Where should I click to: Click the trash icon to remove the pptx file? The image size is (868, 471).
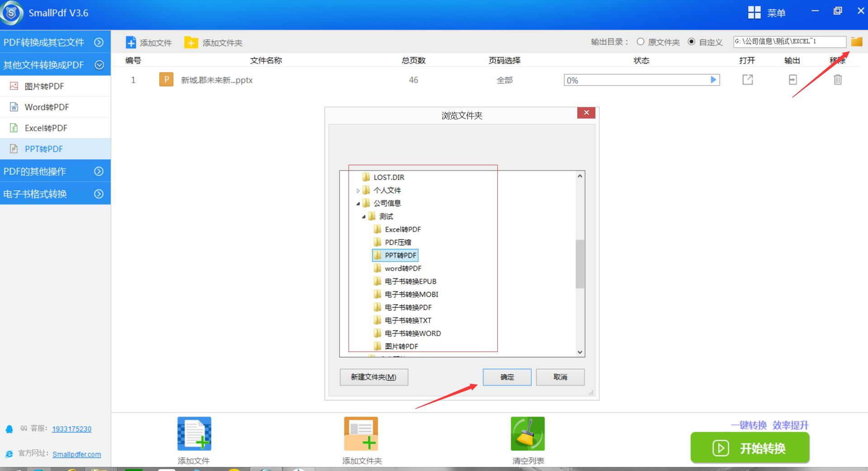click(x=838, y=80)
